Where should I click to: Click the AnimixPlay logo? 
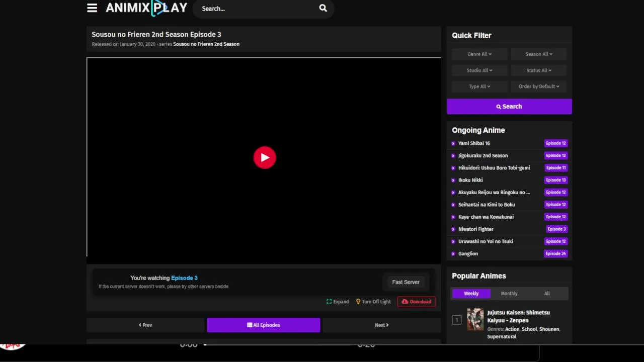pyautogui.click(x=146, y=8)
